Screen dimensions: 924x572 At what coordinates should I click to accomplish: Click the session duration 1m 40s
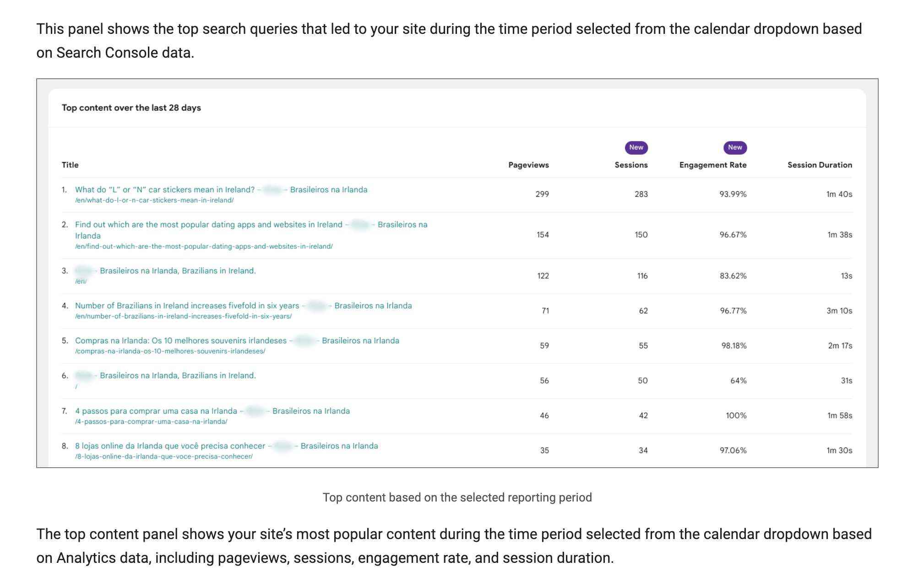tap(839, 194)
